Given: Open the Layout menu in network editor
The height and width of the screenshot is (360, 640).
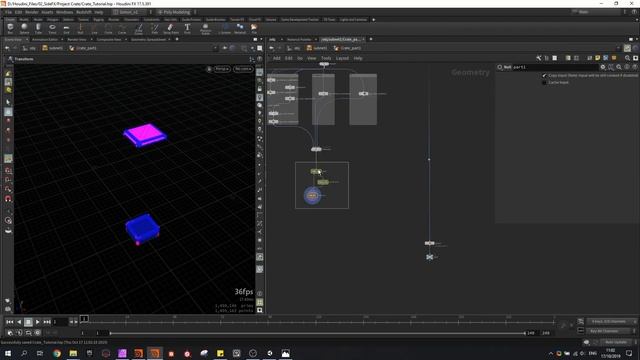Looking at the screenshot, I should click(342, 58).
